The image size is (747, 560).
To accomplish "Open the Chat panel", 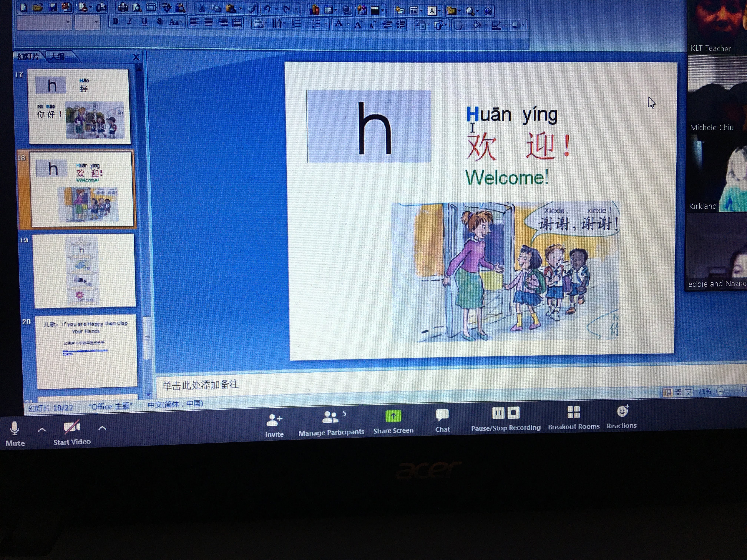I will pos(442,421).
